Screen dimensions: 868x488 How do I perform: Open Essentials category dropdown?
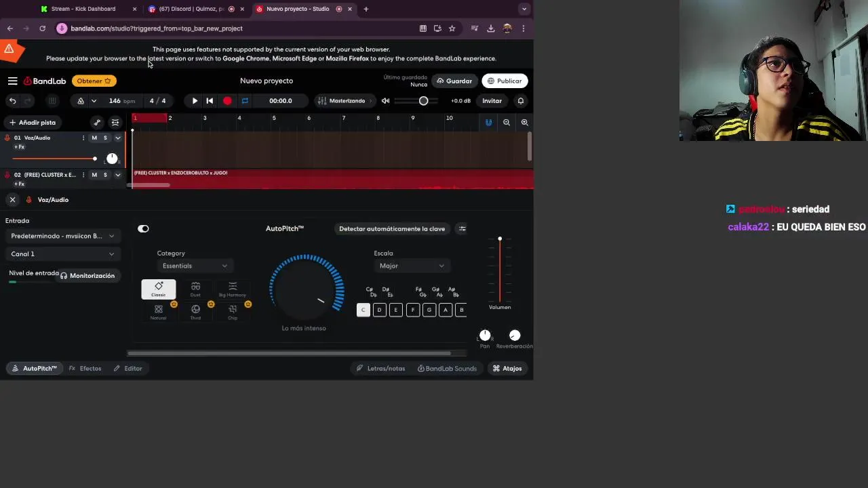pyautogui.click(x=195, y=266)
